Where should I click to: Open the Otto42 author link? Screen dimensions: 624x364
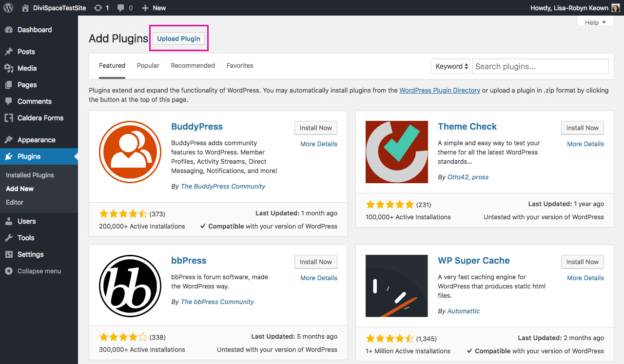click(458, 177)
